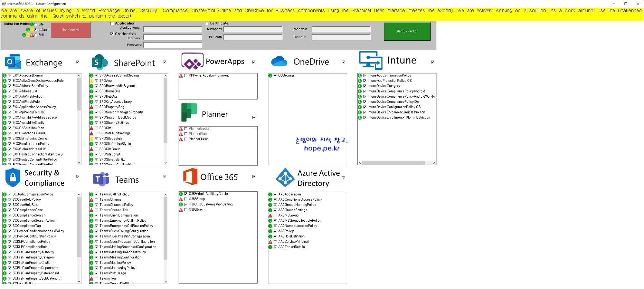The image size is (644, 289).
Task: Click the certificate File Path field
Action: click(253, 37)
